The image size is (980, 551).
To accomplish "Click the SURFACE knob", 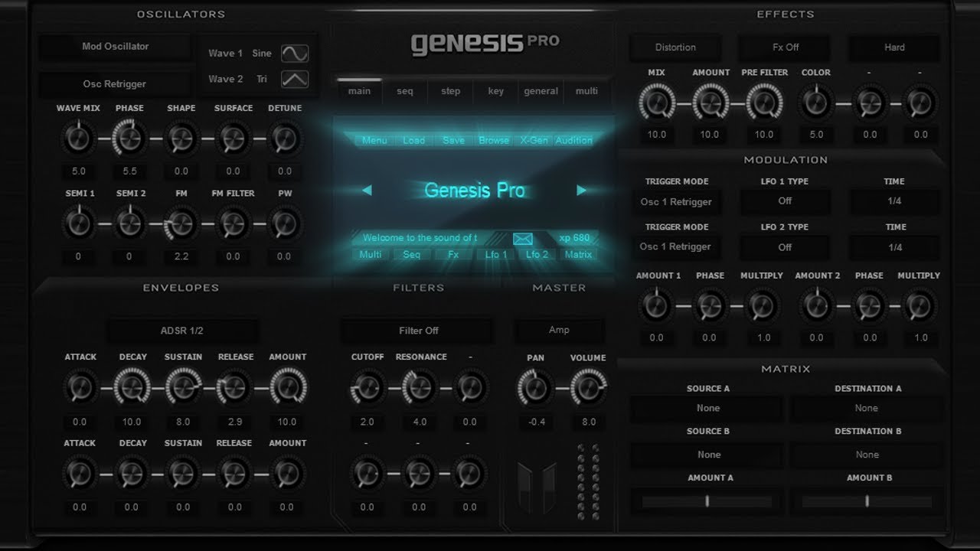I will point(233,139).
